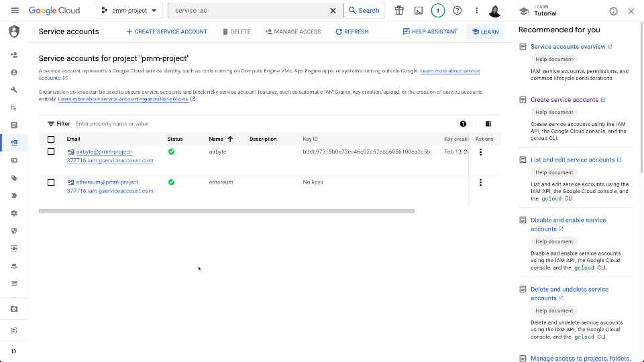644x362 pixels.
Task: Activate the Cloud Shell terminal icon
Action: [x=419, y=11]
